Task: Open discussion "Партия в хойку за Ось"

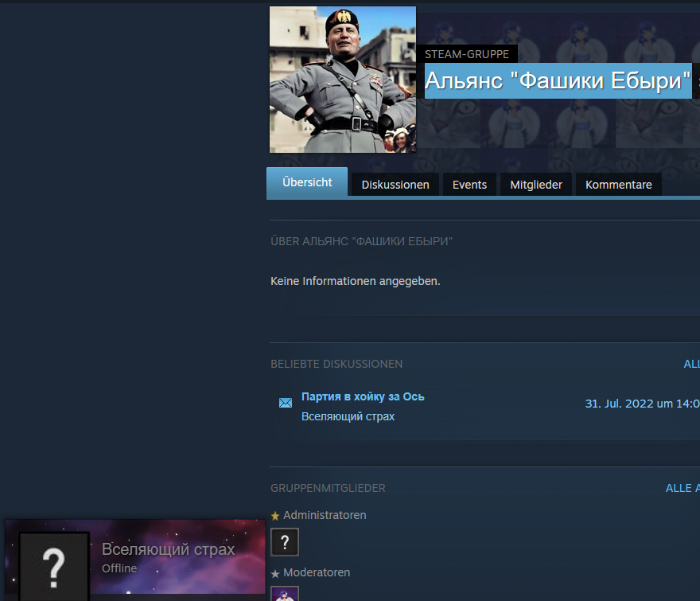Action: 363,396
